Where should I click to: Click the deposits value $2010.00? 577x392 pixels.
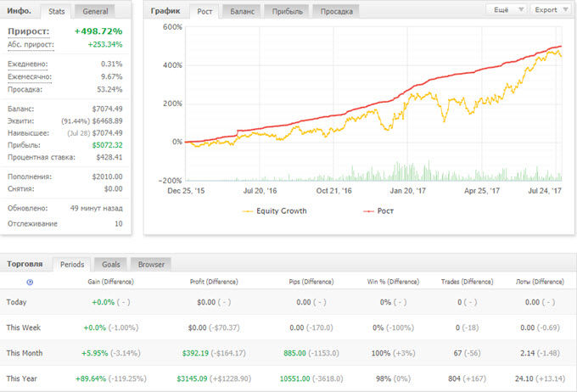click(x=107, y=176)
